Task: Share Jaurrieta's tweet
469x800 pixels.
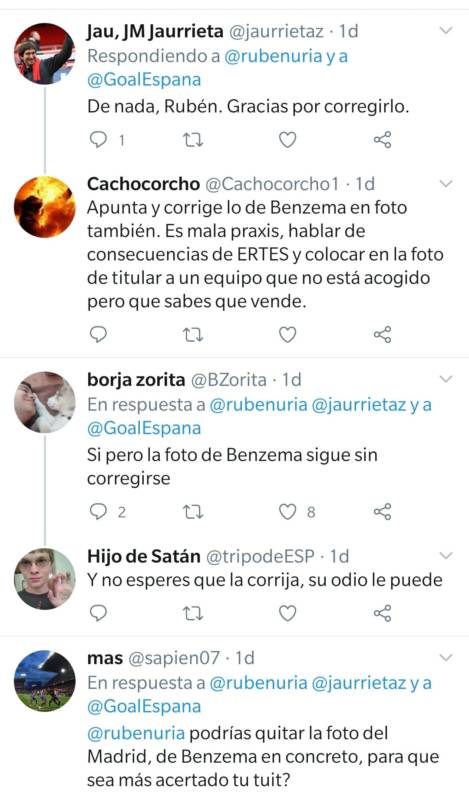Action: [x=382, y=139]
